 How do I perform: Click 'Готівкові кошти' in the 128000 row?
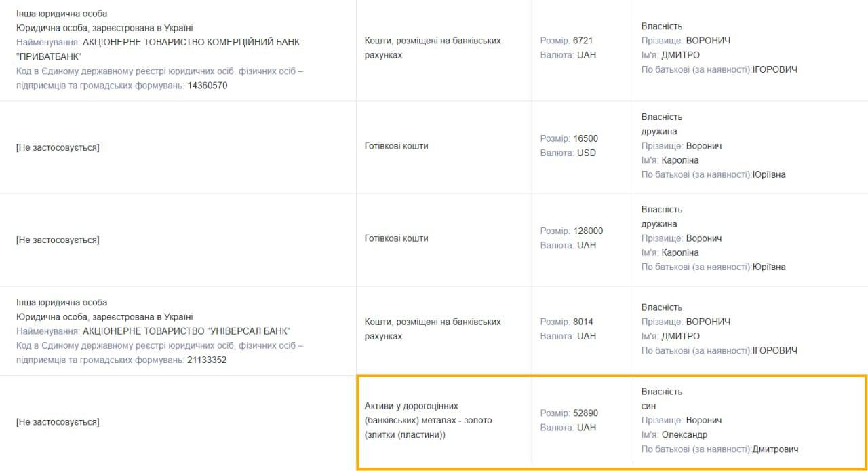point(396,238)
